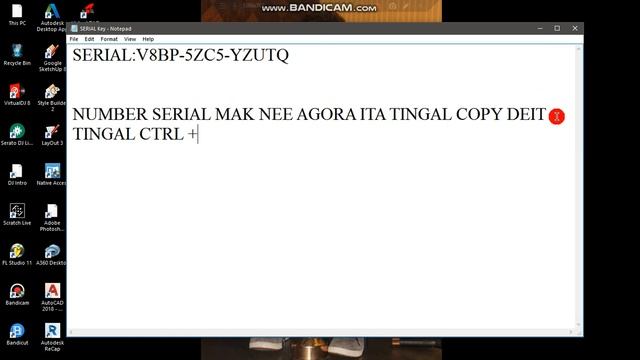Image resolution: width=640 pixels, height=360 pixels.
Task: Click the word COPY in the note
Action: click(x=479, y=114)
